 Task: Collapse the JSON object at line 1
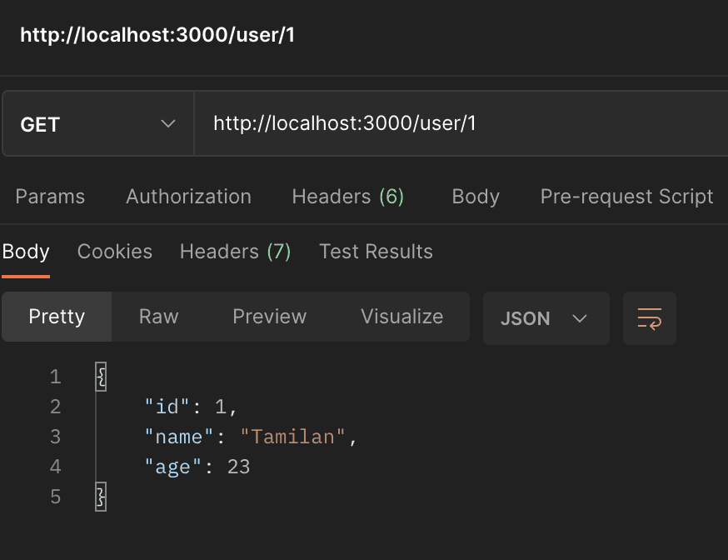point(101,377)
